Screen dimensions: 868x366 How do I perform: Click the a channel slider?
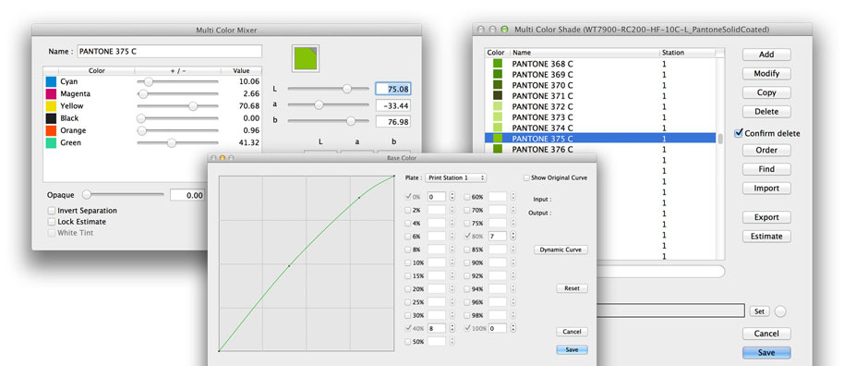328,104
